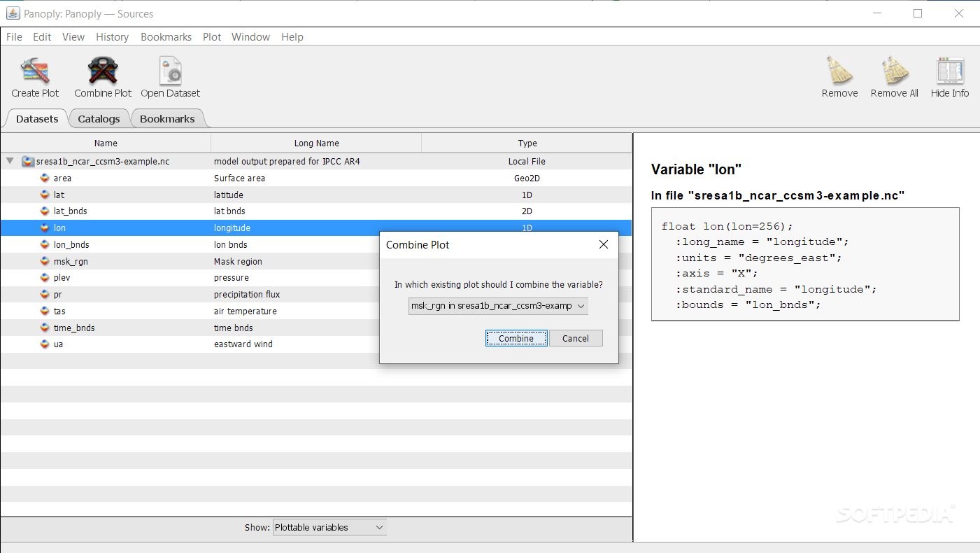Click the Remove broom icon

(x=839, y=71)
